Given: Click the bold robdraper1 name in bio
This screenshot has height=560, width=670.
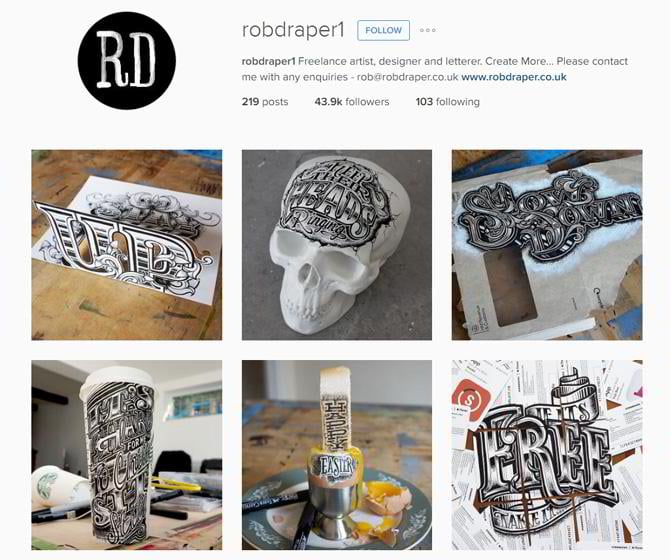Looking at the screenshot, I should [268, 61].
